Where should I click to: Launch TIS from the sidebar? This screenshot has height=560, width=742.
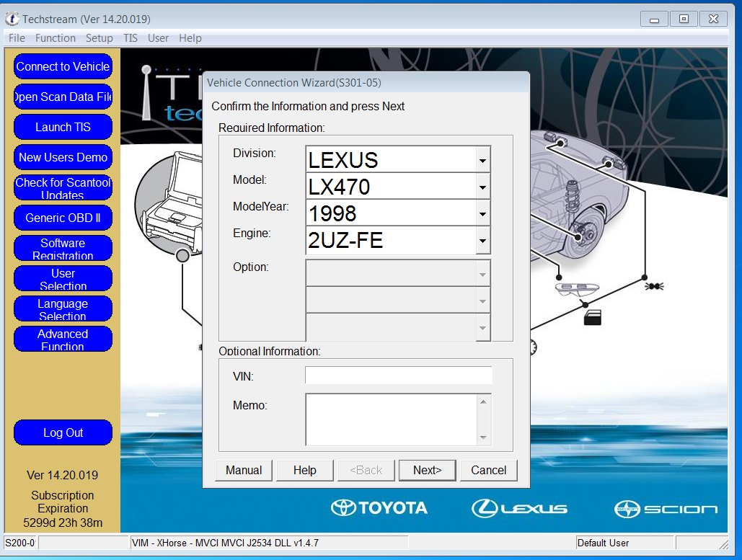point(63,128)
